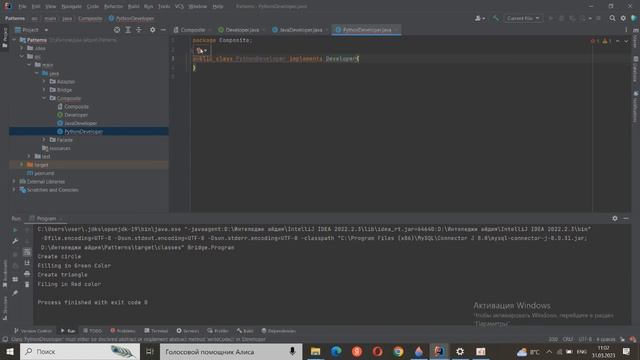
Task: Click the pin tab icon in Run panel
Action: point(15,293)
